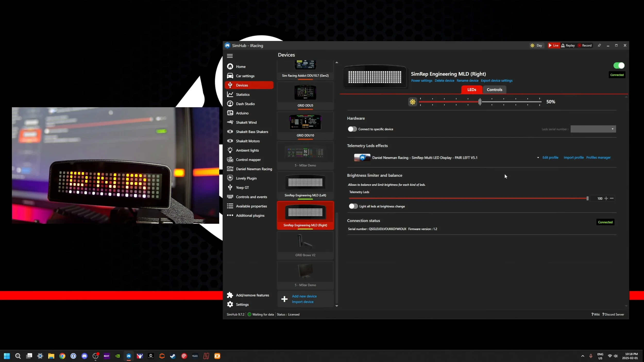Click the Day mode sun button
The image size is (644, 362).
(x=536, y=45)
